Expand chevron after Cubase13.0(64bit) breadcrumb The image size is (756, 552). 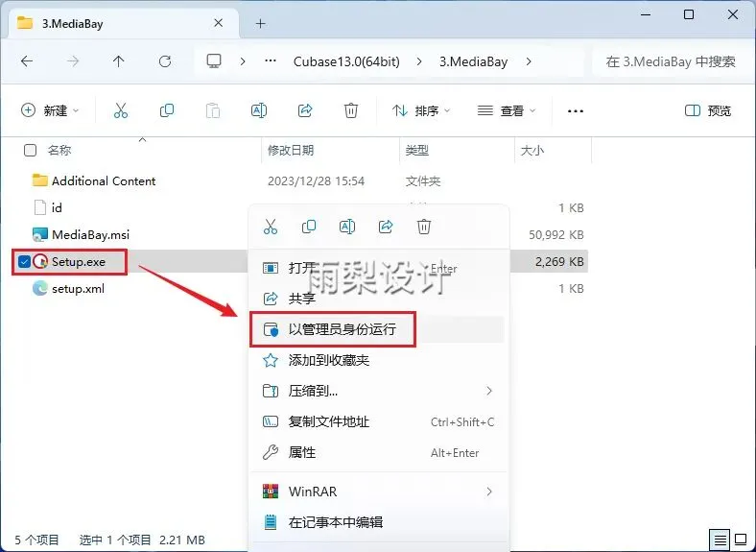coord(419,61)
